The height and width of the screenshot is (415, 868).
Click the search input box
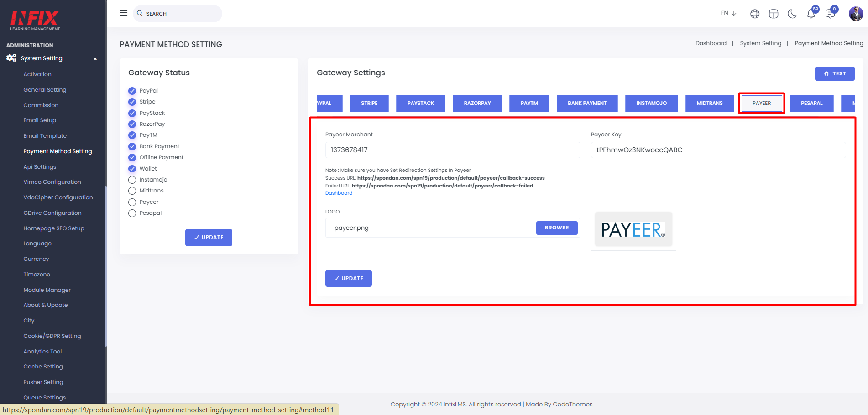(x=178, y=14)
